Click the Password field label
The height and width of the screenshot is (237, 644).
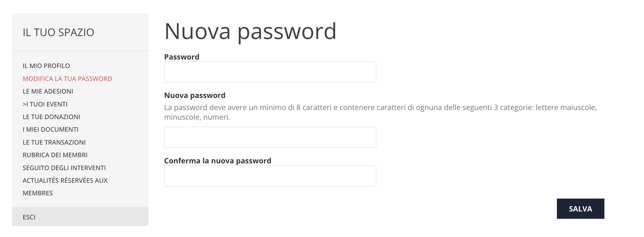tap(182, 57)
